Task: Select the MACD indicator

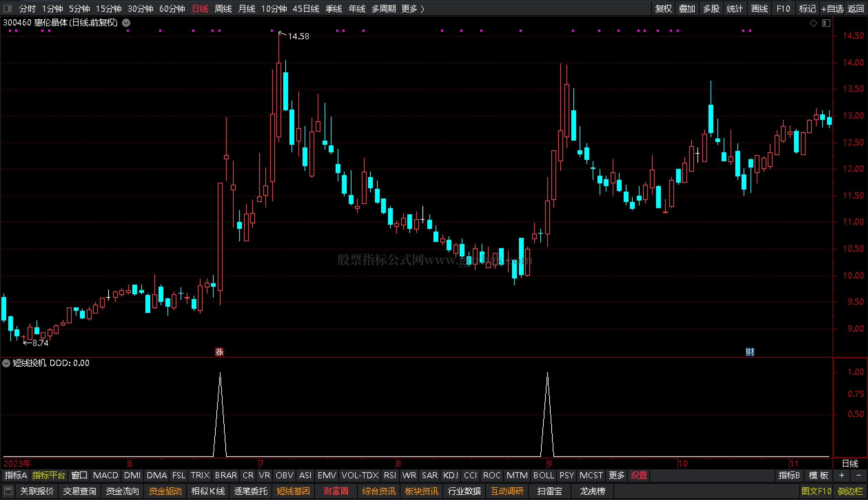Action: click(105, 476)
